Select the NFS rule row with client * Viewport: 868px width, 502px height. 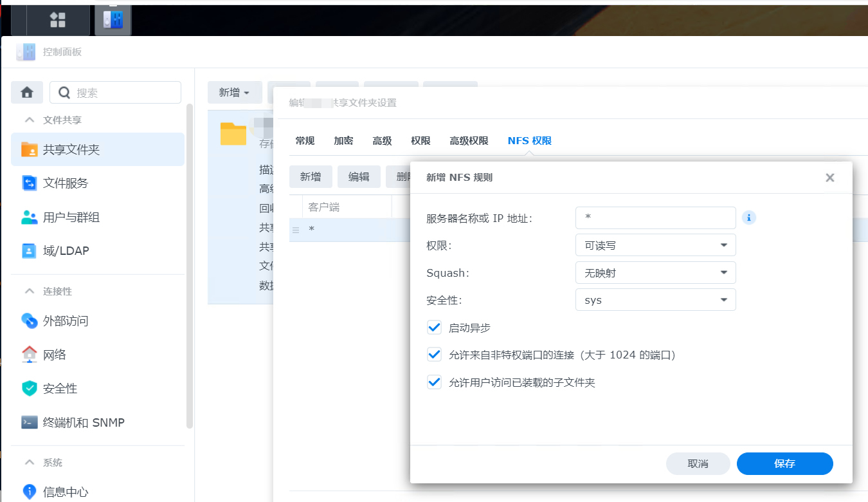tap(350, 230)
